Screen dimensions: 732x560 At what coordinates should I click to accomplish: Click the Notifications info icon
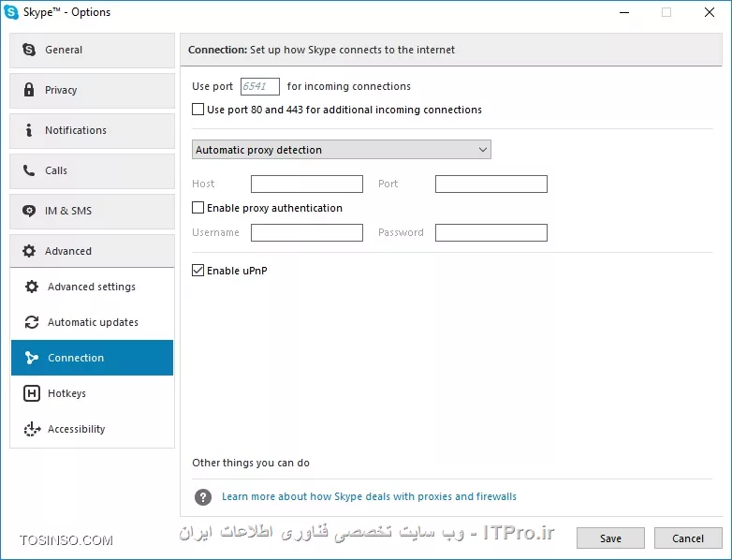pos(29,130)
